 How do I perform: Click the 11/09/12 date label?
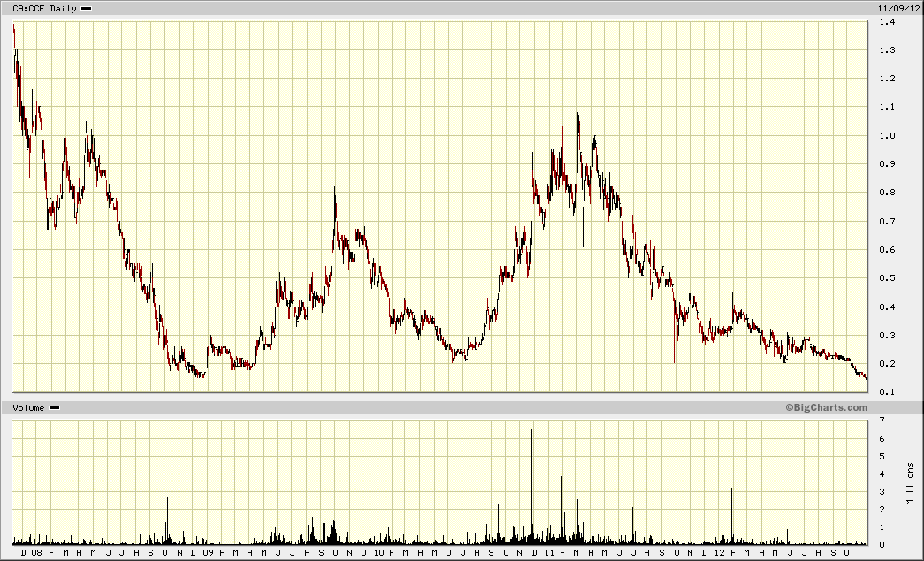pos(898,8)
